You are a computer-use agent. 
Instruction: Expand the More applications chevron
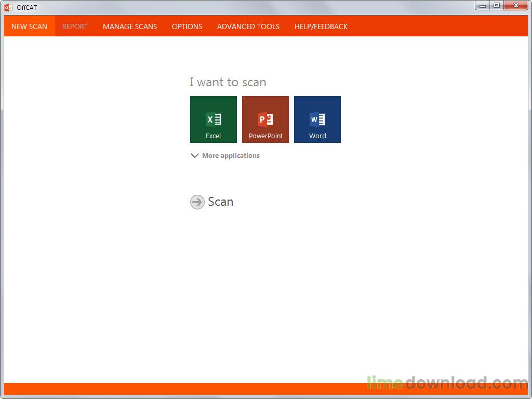click(194, 155)
